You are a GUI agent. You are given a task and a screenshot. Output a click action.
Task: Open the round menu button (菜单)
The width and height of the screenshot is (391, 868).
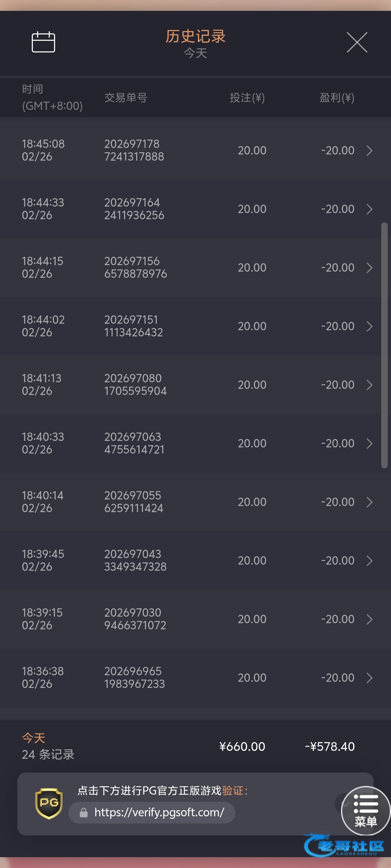pyautogui.click(x=366, y=810)
